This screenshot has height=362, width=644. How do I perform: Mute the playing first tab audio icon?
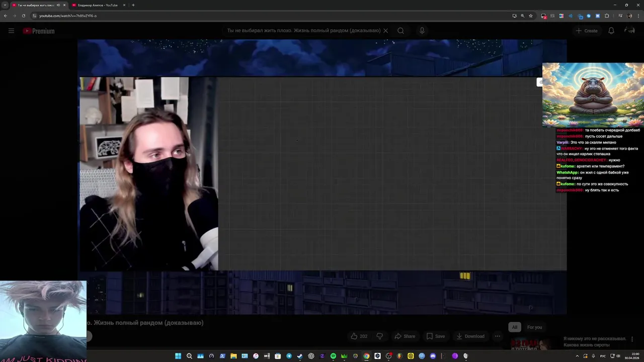coord(58,5)
